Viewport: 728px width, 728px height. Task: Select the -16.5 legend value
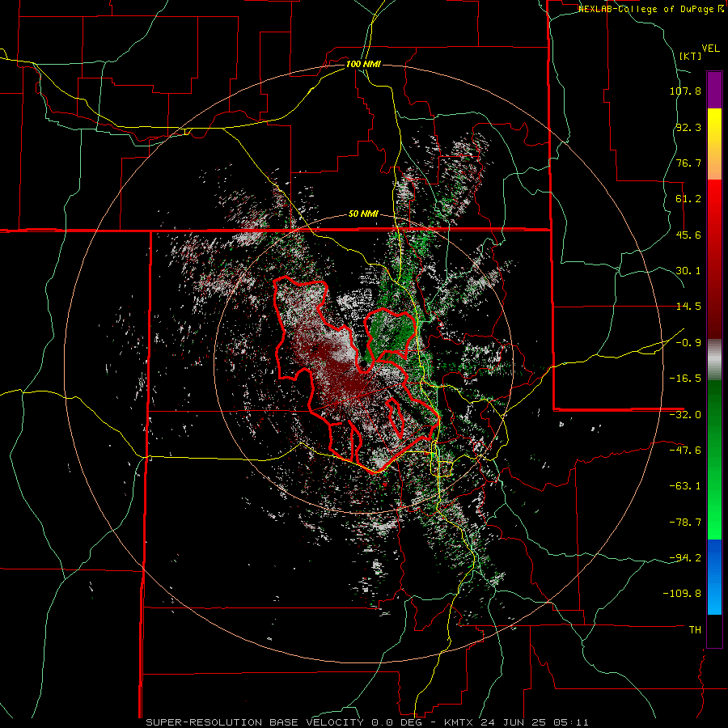click(685, 379)
